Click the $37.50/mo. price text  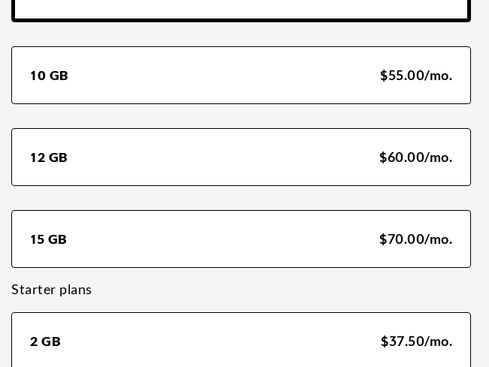pos(416,341)
